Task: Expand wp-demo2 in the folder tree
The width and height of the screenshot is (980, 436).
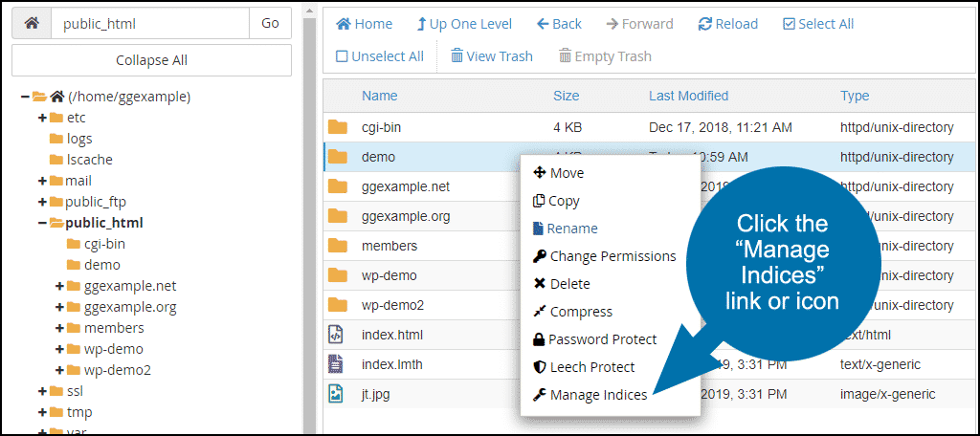Action: click(x=60, y=370)
